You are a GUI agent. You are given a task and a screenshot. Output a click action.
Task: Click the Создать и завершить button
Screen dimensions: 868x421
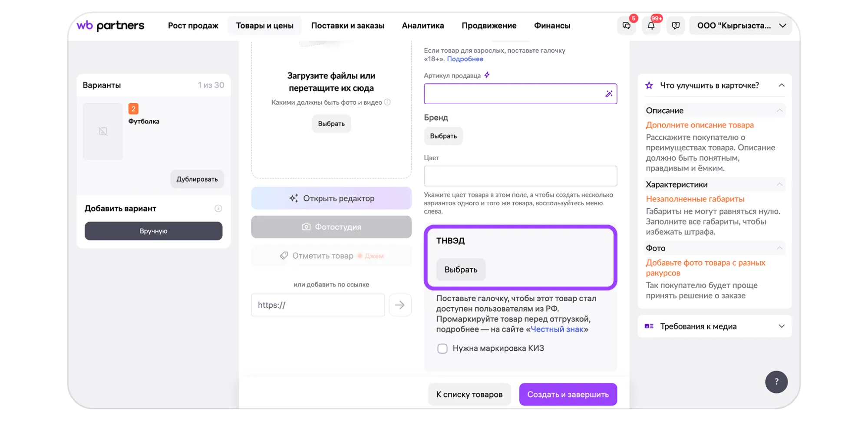[568, 395]
